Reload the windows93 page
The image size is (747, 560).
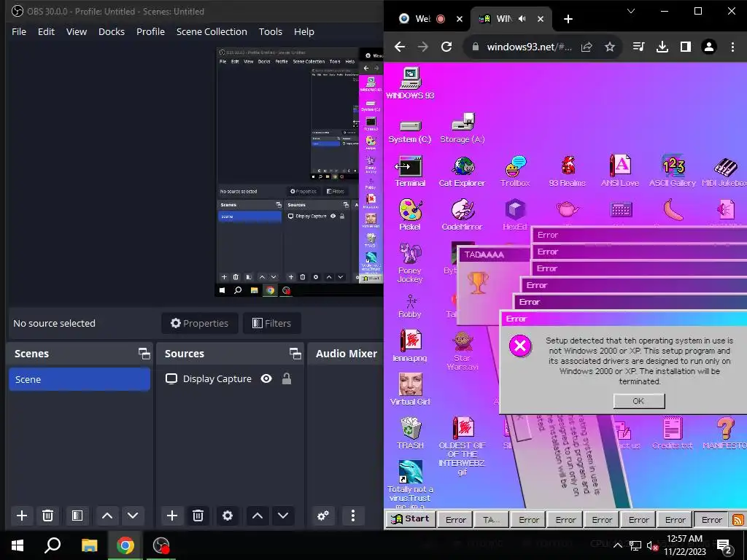(446, 47)
